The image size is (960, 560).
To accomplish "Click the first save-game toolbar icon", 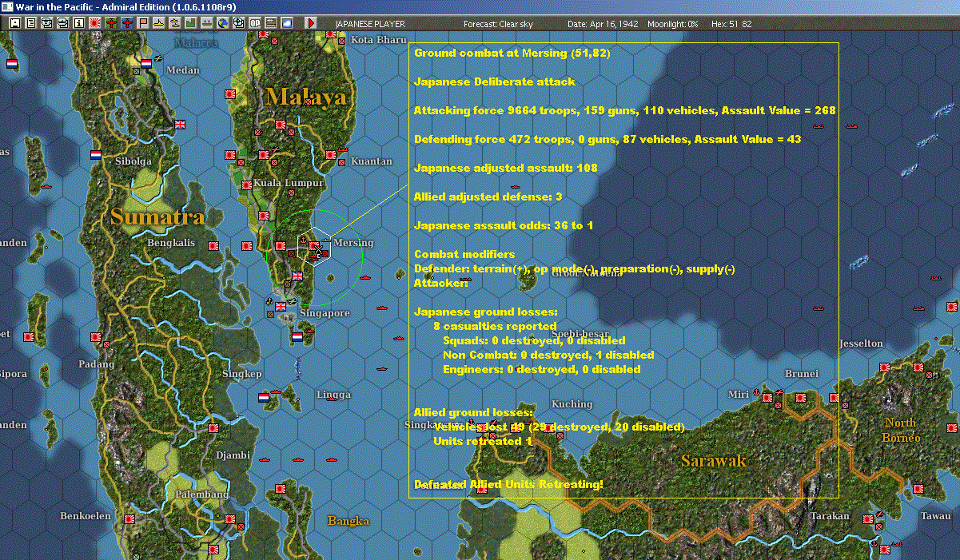I will click(14, 23).
